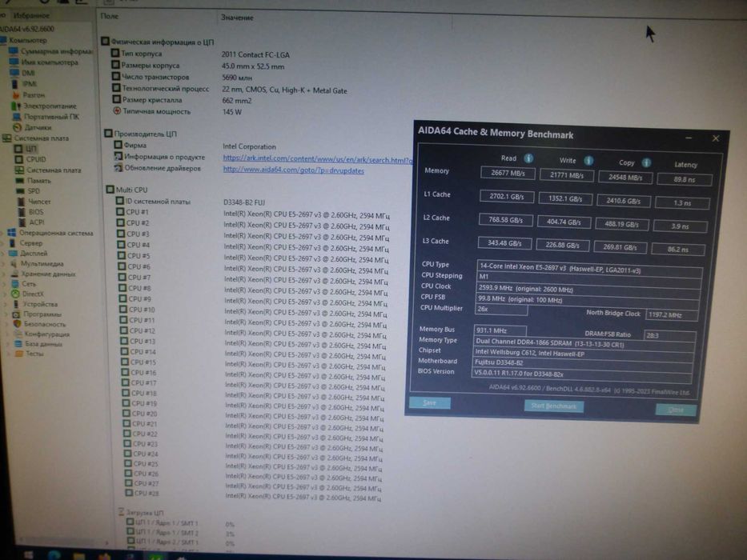Click the IPMI icon in the tree
The image size is (747, 560).
pos(14,84)
